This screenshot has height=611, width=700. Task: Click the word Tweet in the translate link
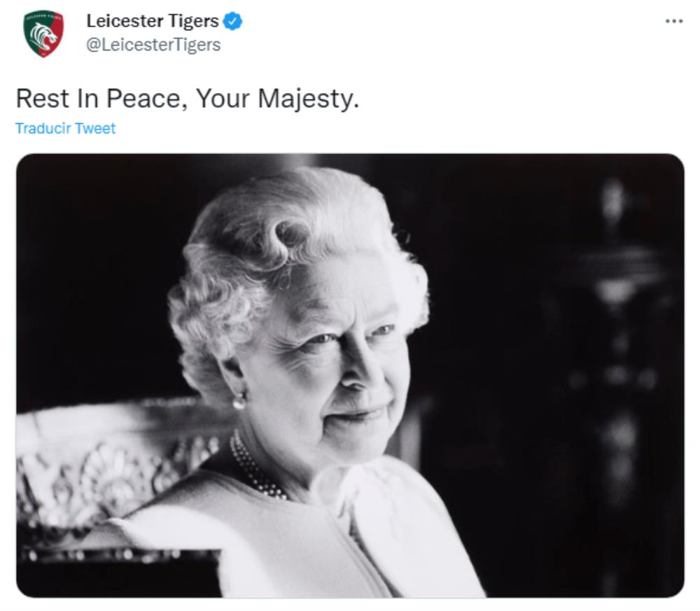click(x=95, y=128)
